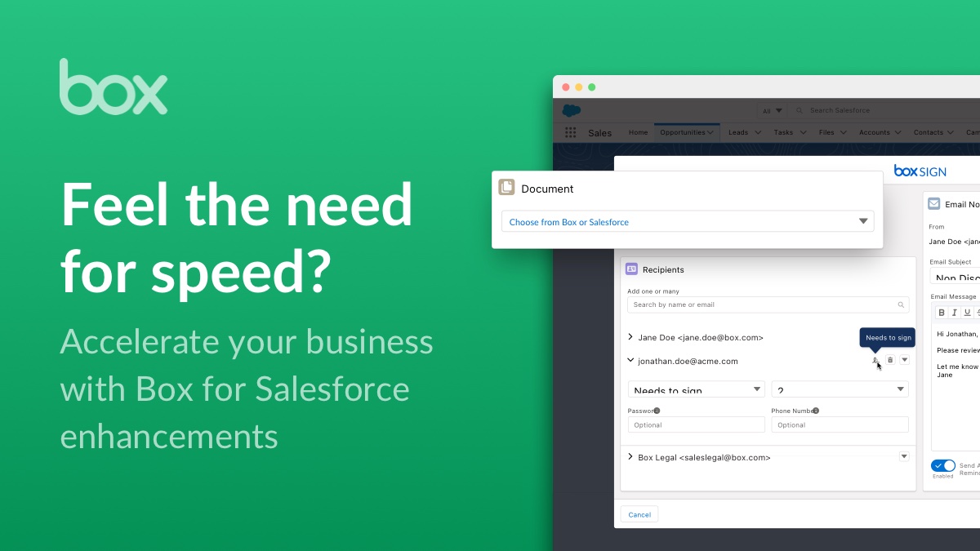This screenshot has height=551, width=980.
Task: Apply underline formatting to email message
Action: tap(967, 312)
